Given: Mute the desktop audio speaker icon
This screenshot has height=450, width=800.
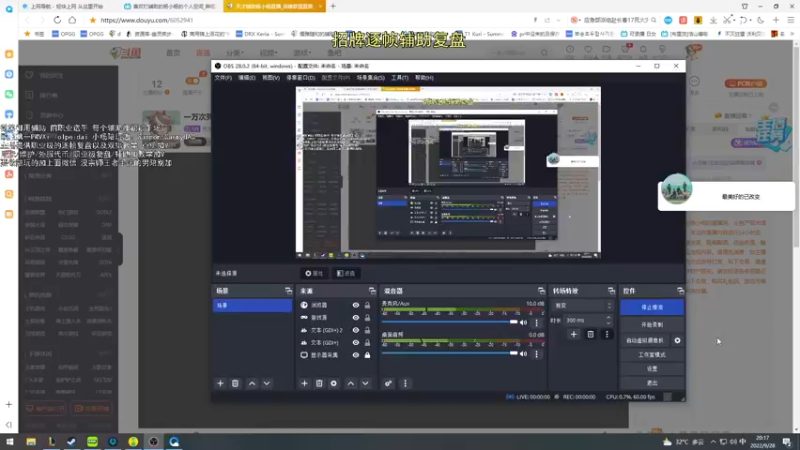Looking at the screenshot, I should click(x=523, y=354).
